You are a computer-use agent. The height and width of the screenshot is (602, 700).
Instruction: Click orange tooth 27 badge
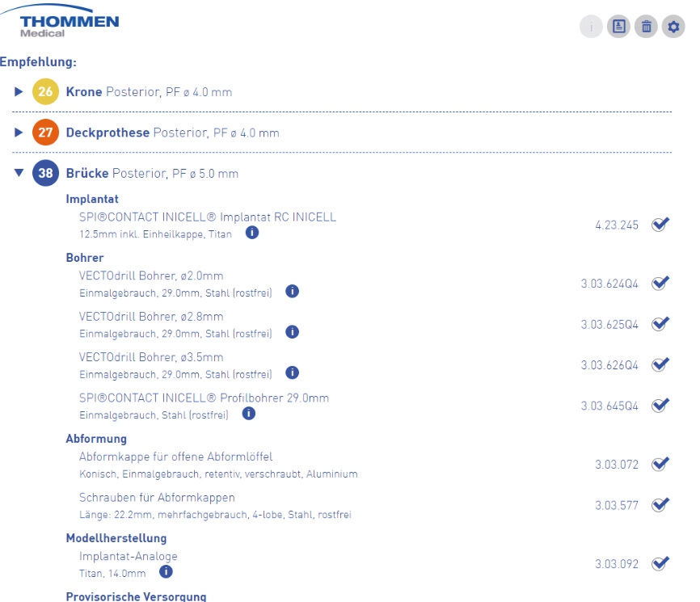point(45,132)
